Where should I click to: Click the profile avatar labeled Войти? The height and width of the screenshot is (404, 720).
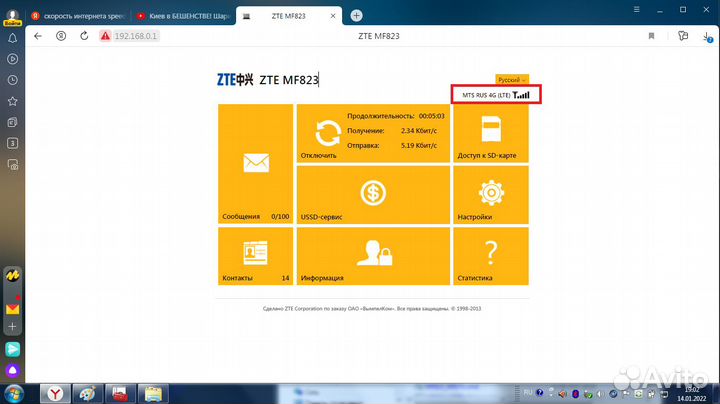pos(12,17)
